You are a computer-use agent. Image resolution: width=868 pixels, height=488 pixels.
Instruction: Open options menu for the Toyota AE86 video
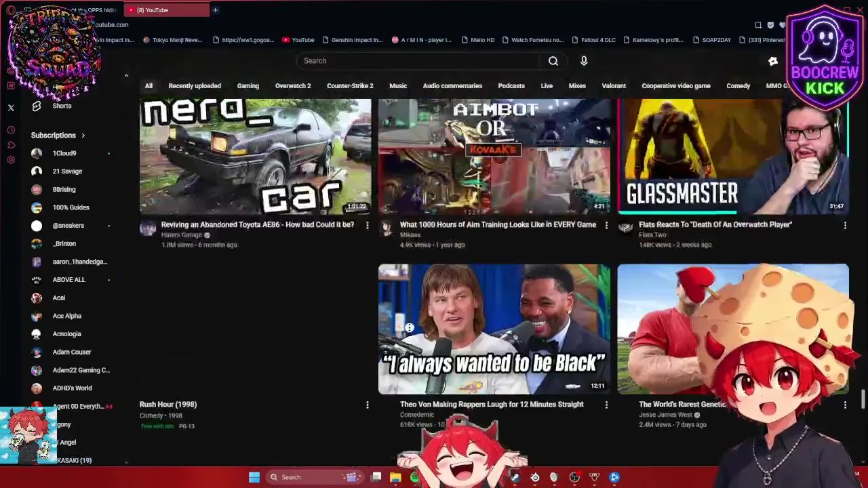(368, 225)
